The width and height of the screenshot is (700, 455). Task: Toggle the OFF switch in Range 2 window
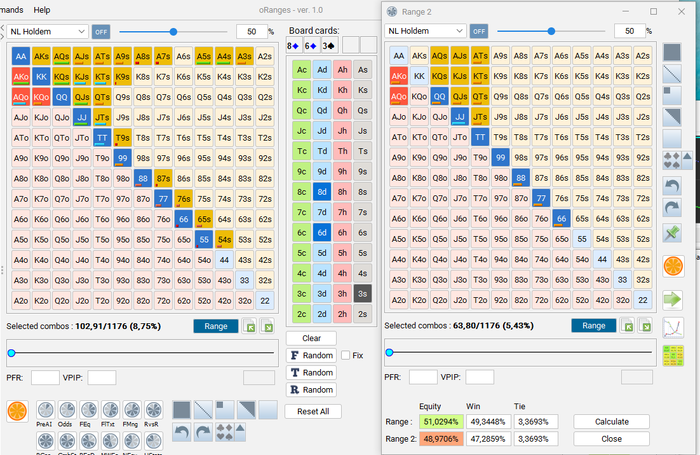point(479,31)
